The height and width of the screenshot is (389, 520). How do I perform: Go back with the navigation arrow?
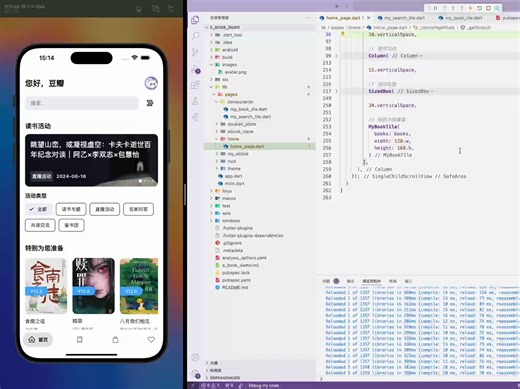pos(337,6)
